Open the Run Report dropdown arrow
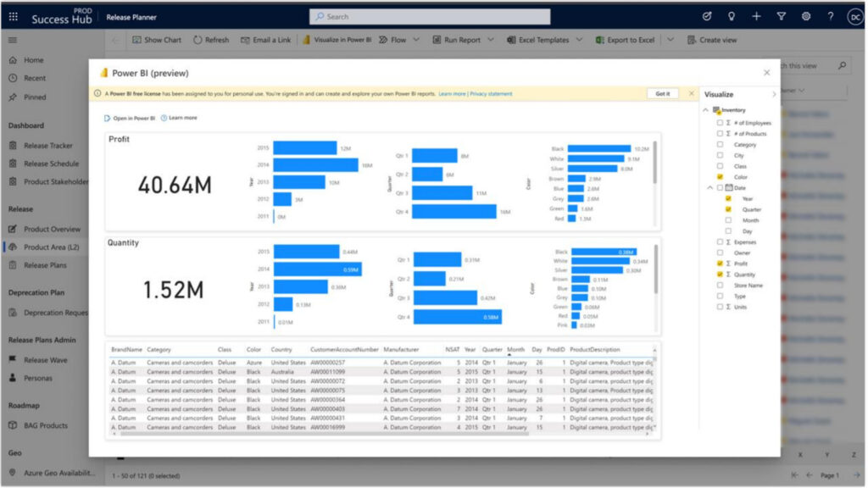The image size is (868, 488). click(491, 40)
